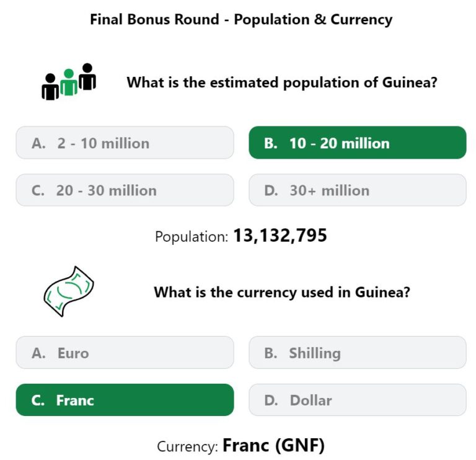476x460 pixels.
Task: Click the green person figure in population icon
Action: (69, 82)
